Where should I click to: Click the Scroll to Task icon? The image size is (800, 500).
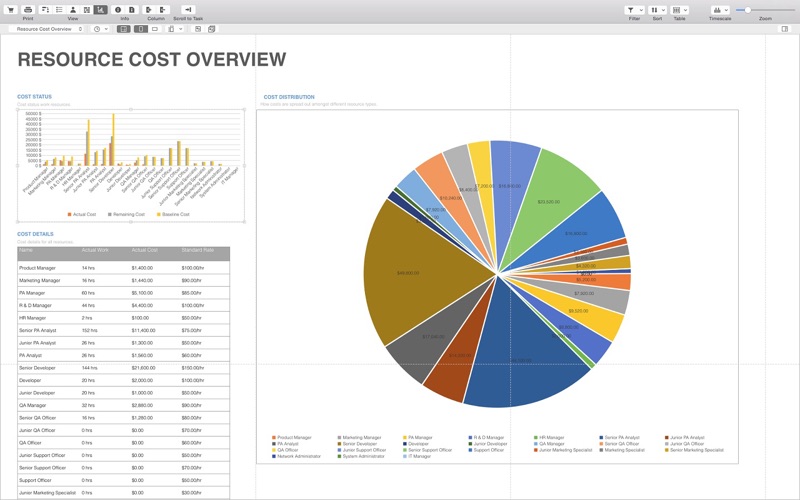(188, 10)
